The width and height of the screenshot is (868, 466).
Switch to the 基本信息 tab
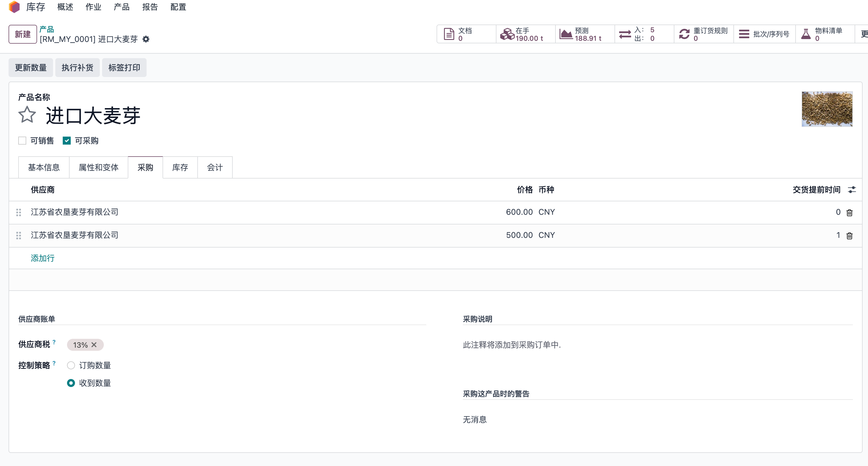44,167
